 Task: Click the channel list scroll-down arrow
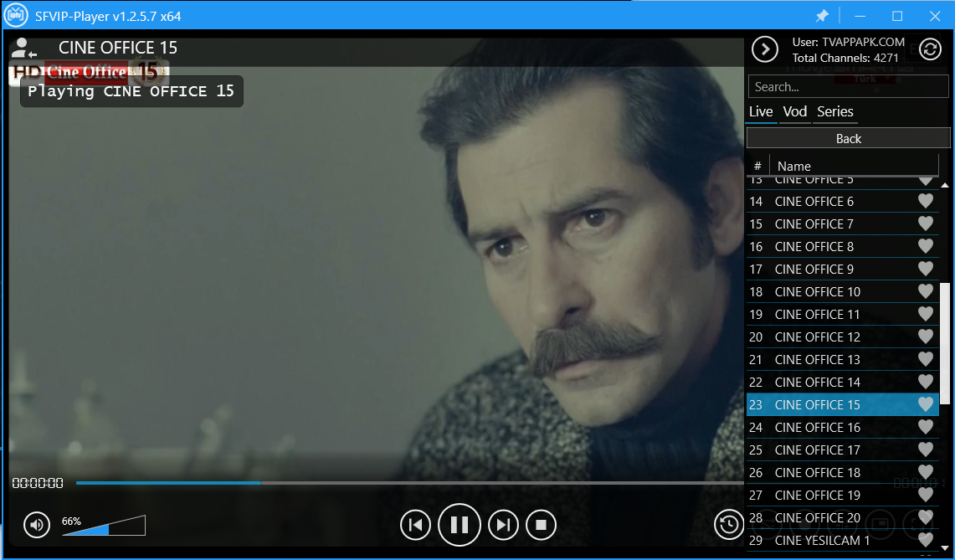[x=945, y=549]
